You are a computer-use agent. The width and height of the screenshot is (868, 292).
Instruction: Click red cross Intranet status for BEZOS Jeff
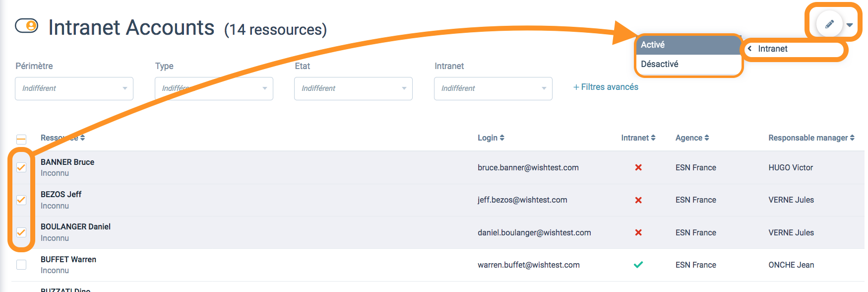pos(638,200)
